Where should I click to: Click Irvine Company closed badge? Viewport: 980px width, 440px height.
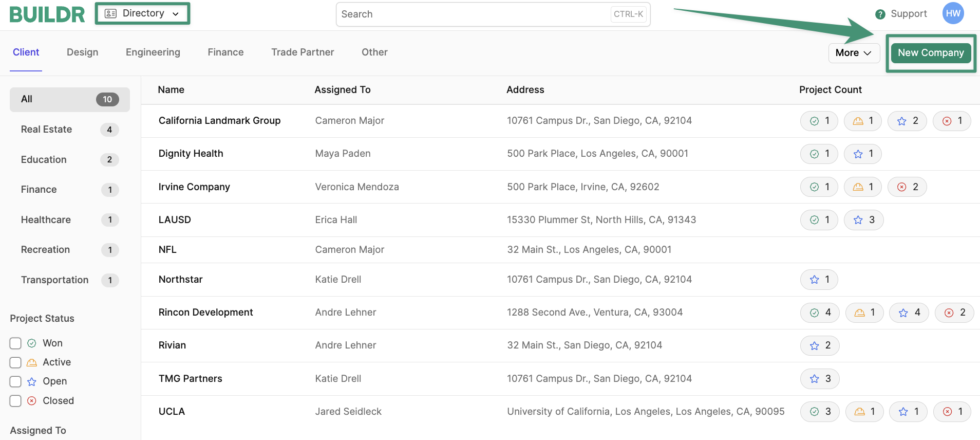pyautogui.click(x=907, y=187)
